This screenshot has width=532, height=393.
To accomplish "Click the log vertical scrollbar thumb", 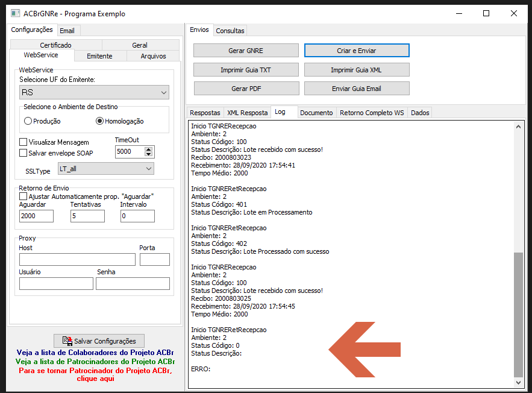I will (x=518, y=315).
